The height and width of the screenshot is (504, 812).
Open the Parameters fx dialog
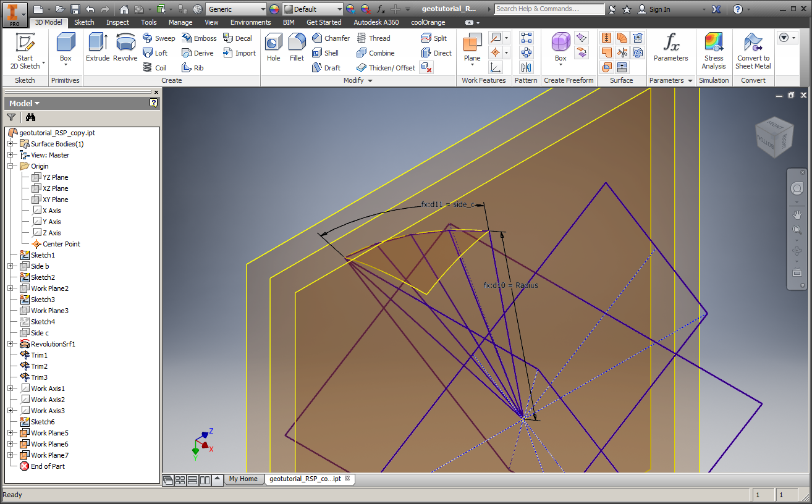tap(670, 48)
